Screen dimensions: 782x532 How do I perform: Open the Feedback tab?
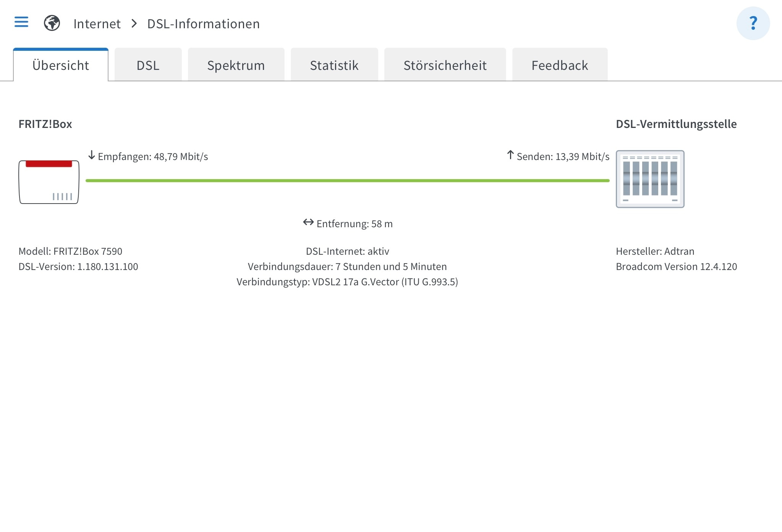tap(560, 65)
